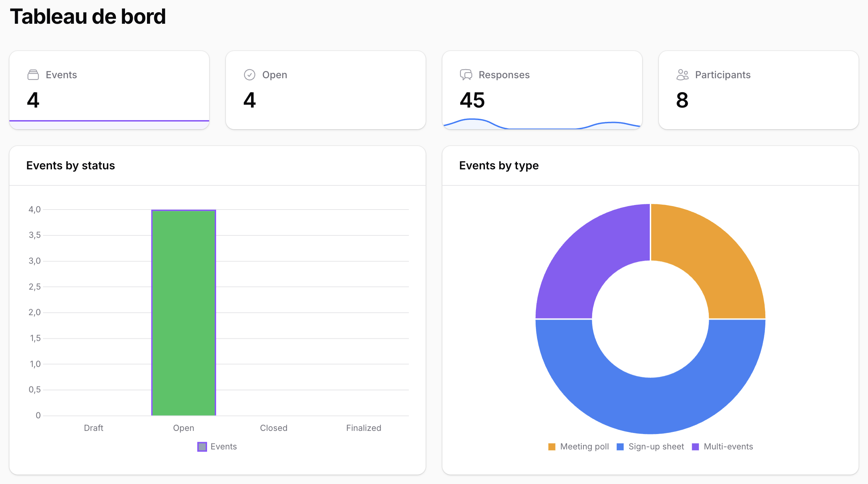Click the Multi-events purple legend square
The image size is (868, 484).
(x=696, y=446)
